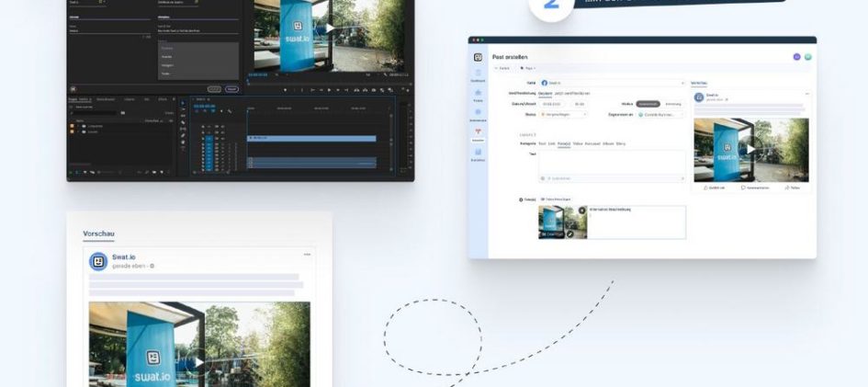This screenshot has height=387, width=868.
Task: Select the unhighlighted second Modus option
Action: (673, 104)
